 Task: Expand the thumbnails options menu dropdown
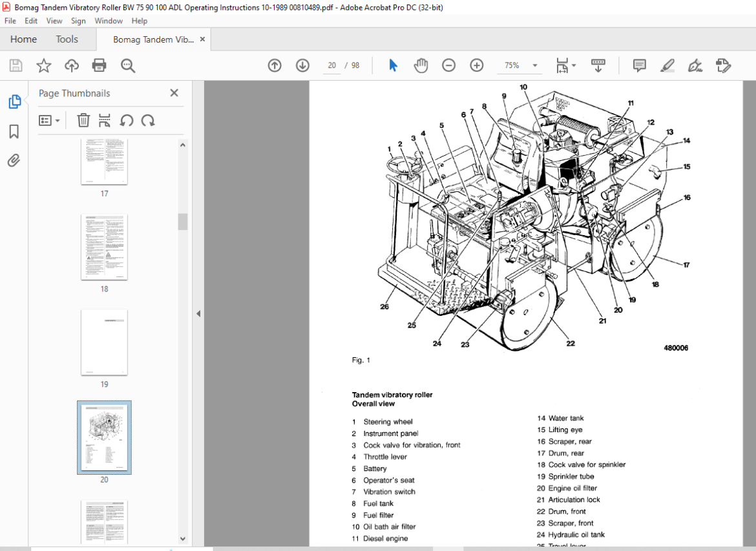pyautogui.click(x=49, y=120)
